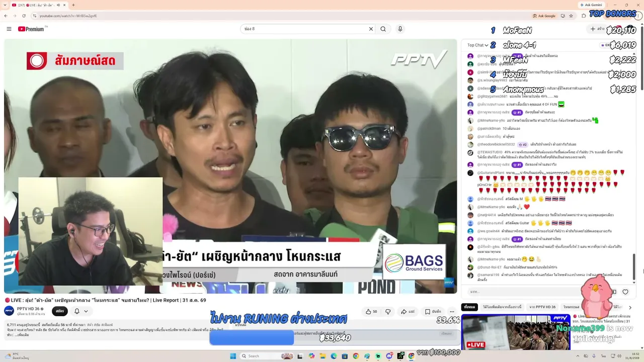Select chat user @glitzygames3681
Viewport: 644px width, 362px height.
click(x=492, y=96)
